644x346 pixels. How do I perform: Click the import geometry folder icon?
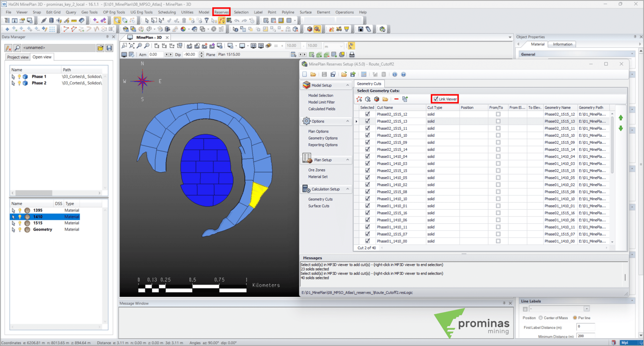(x=385, y=99)
